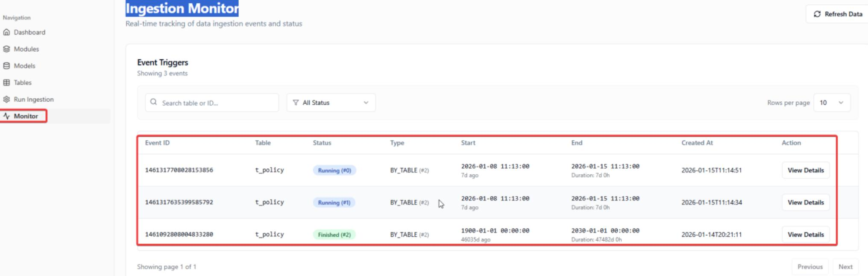The width and height of the screenshot is (868, 276).
Task: Click event ID 1461317708028153856
Action: coord(179,170)
